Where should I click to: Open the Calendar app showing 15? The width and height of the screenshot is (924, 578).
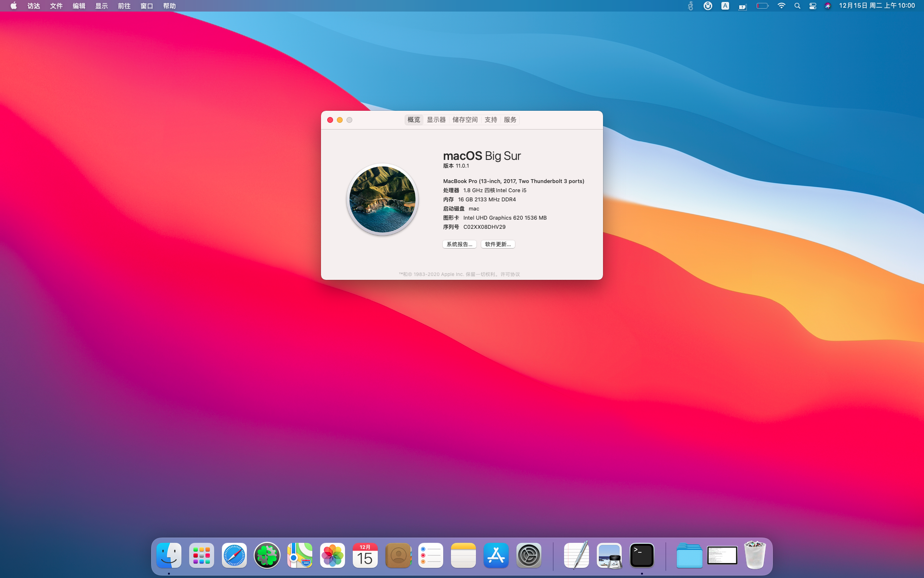[x=365, y=556]
